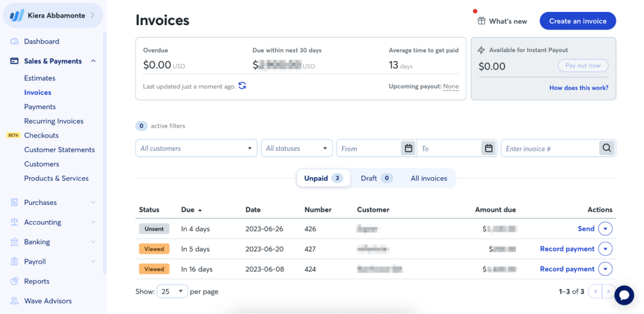This screenshot has height=314, width=644.
Task: Switch to the All invoices tab
Action: (429, 178)
